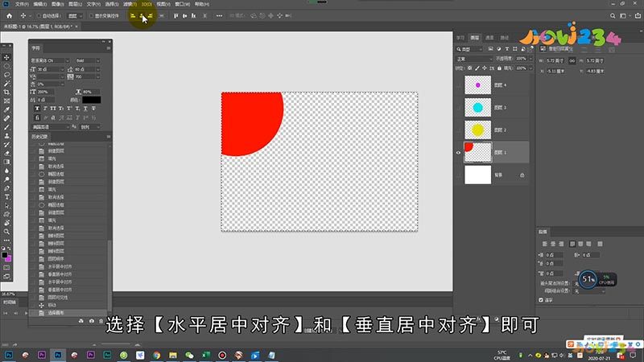Select the Lasso tool
The image size is (644, 362).
click(6, 75)
